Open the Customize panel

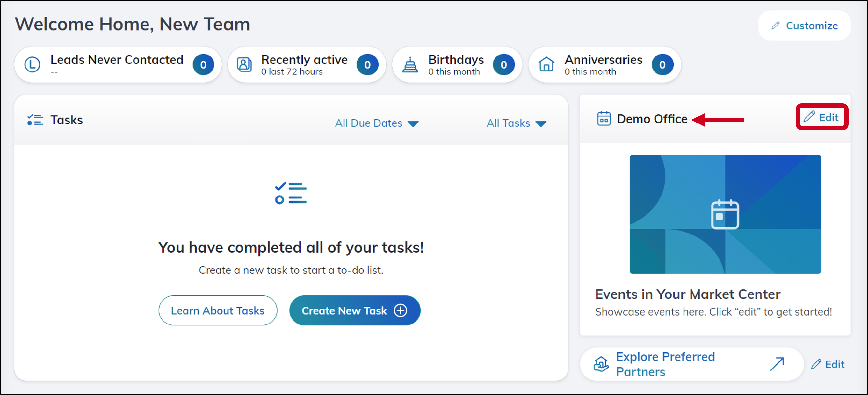tap(804, 25)
